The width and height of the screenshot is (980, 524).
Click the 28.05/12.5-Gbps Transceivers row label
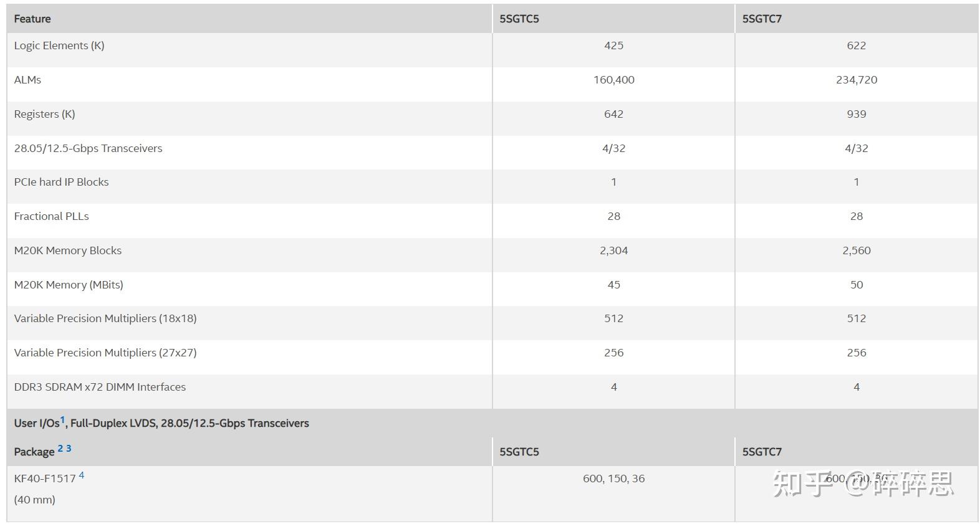pos(88,148)
